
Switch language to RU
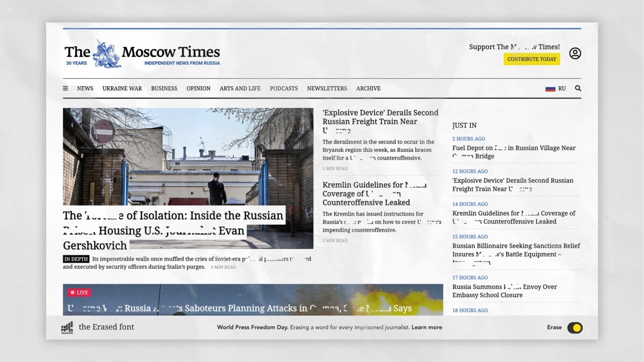tap(562, 88)
